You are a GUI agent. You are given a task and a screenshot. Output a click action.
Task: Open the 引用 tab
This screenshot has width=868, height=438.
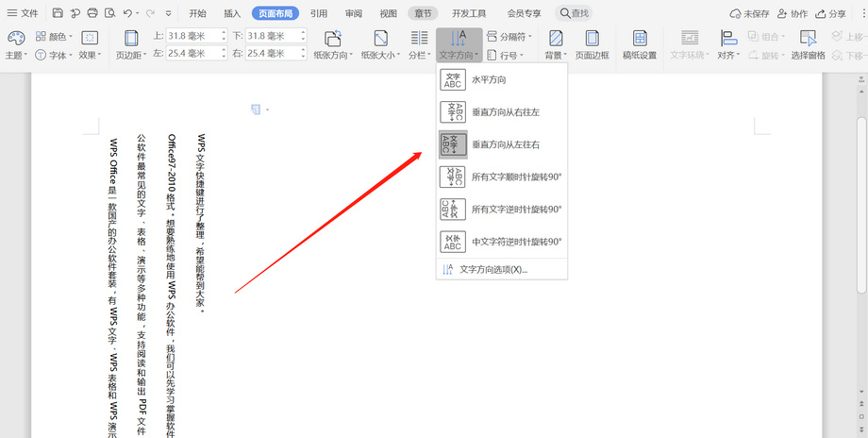319,13
